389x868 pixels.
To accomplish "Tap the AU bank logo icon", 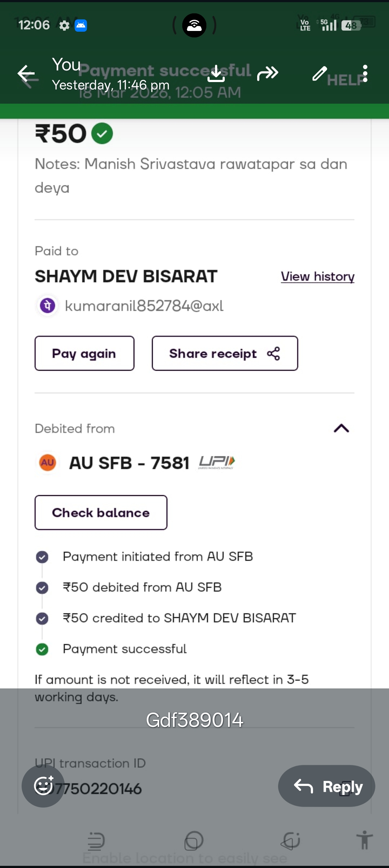I will coord(48,462).
